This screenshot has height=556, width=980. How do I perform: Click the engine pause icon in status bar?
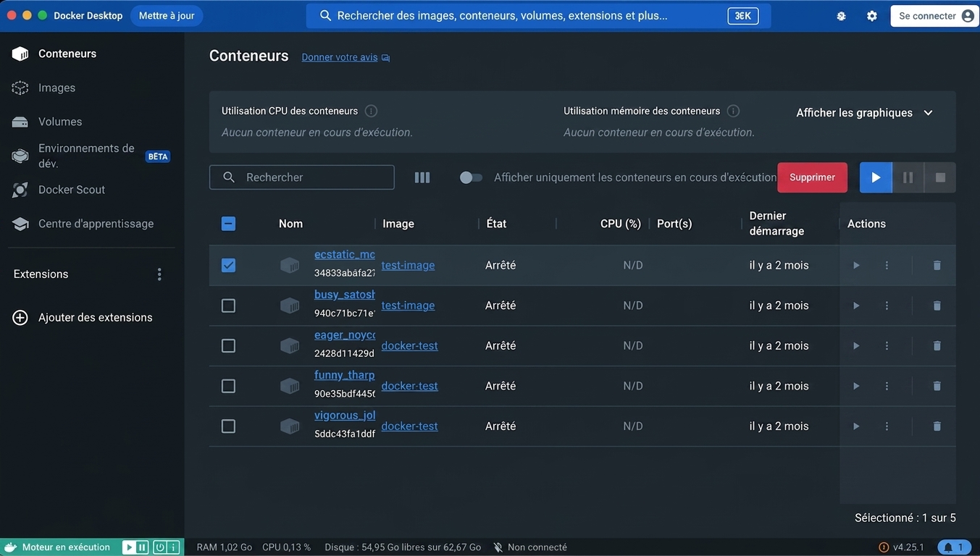click(142, 547)
